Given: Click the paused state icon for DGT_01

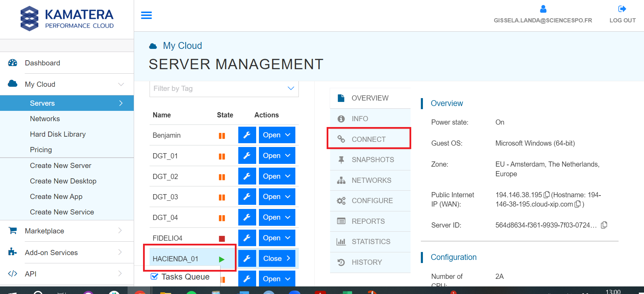Looking at the screenshot, I should (222, 156).
